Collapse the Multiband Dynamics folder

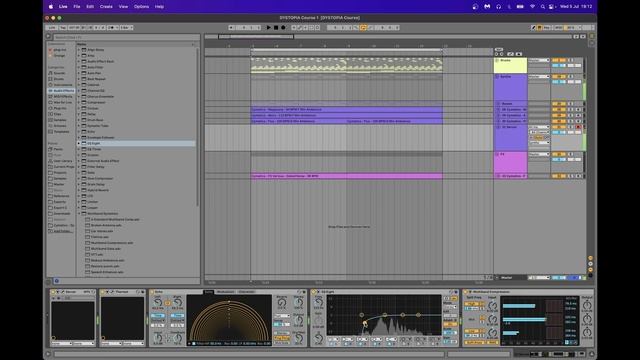[79, 213]
